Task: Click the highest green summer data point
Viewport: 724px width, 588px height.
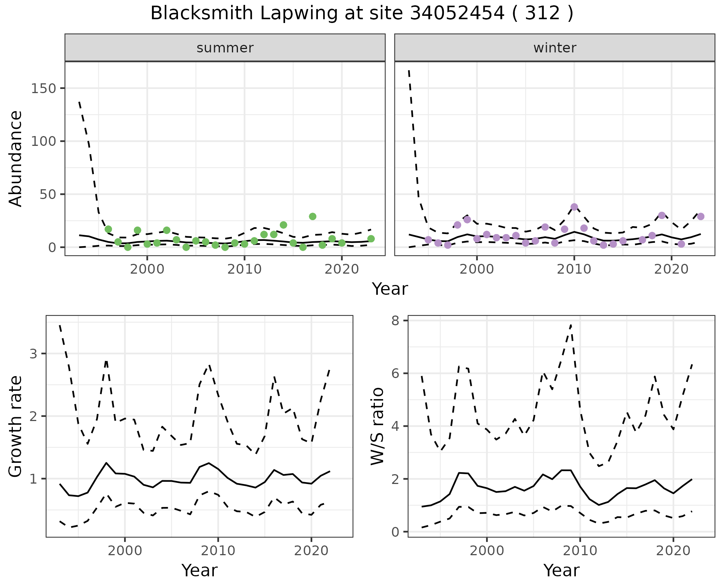Action: coord(313,216)
